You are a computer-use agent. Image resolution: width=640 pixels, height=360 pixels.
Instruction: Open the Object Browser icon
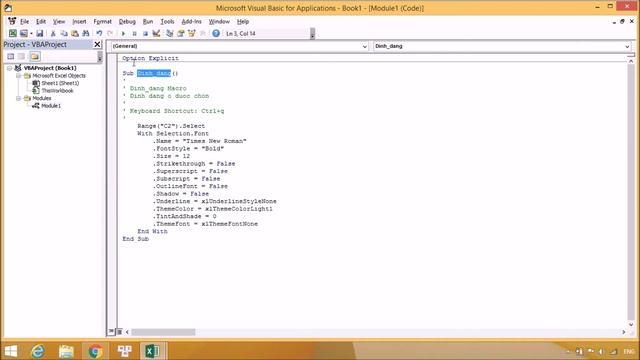pyautogui.click(x=191, y=33)
